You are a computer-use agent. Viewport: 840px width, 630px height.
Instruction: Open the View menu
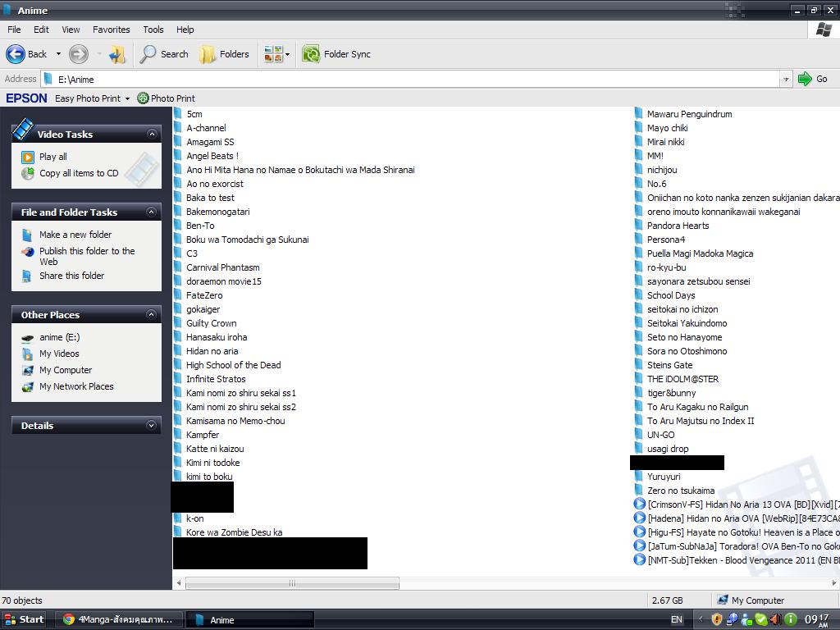pyautogui.click(x=71, y=30)
